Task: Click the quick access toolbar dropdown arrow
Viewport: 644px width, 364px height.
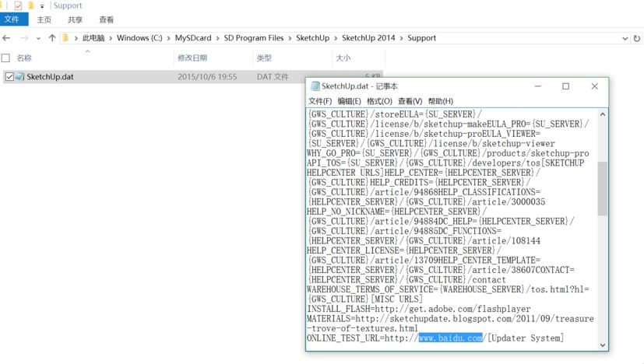Action: (x=42, y=6)
